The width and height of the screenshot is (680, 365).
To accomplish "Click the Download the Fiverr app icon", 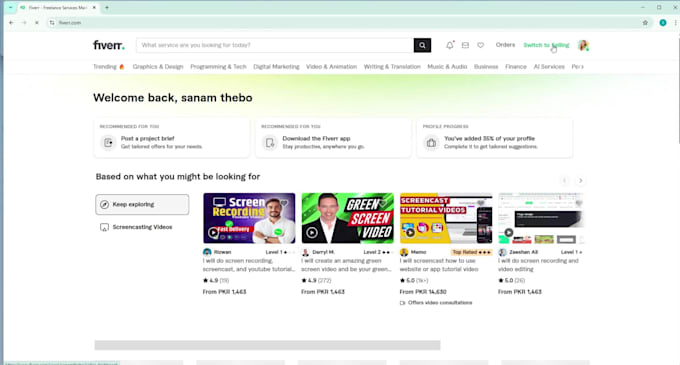I will [x=270, y=142].
